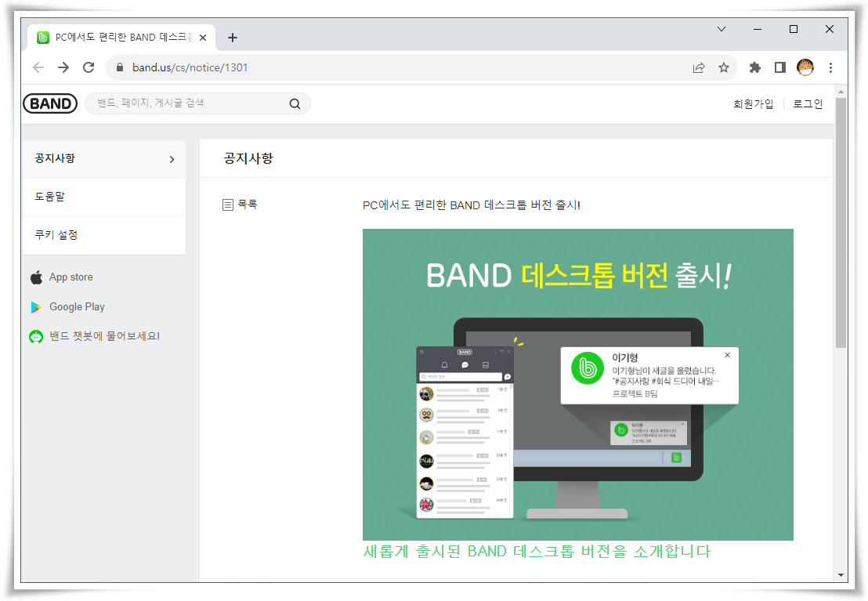This screenshot has height=601, width=868.
Task: Click the vertical scrollbar thumb
Action: (841, 223)
